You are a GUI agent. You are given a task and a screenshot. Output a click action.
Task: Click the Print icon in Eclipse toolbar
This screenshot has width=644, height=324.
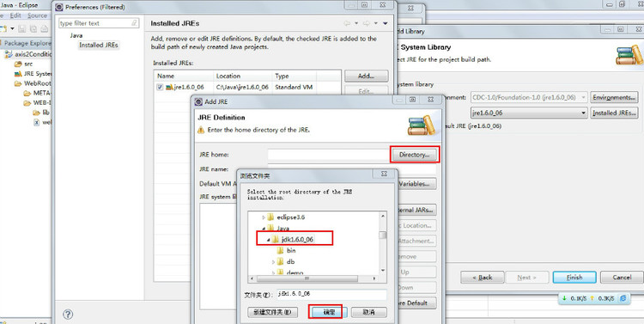coord(45,28)
